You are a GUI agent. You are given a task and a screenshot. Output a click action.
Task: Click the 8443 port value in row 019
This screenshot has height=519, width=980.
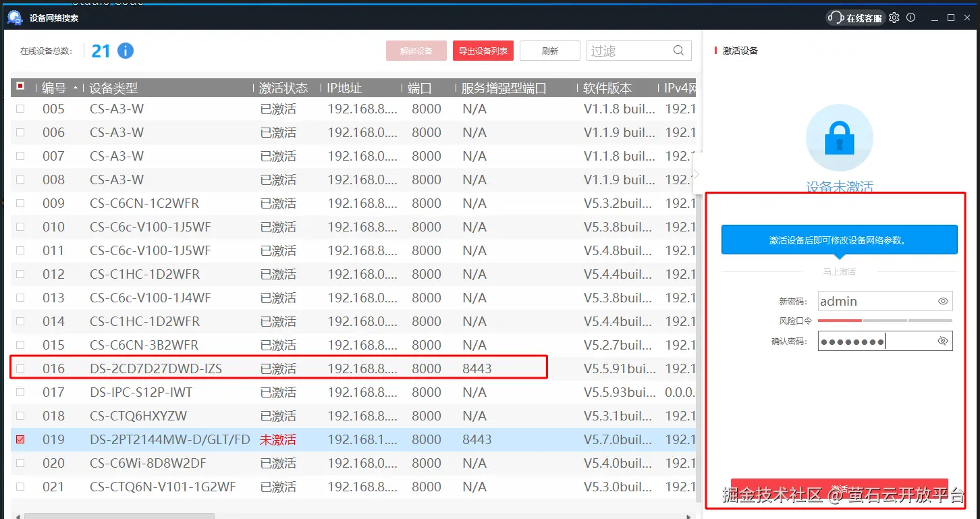pos(477,439)
